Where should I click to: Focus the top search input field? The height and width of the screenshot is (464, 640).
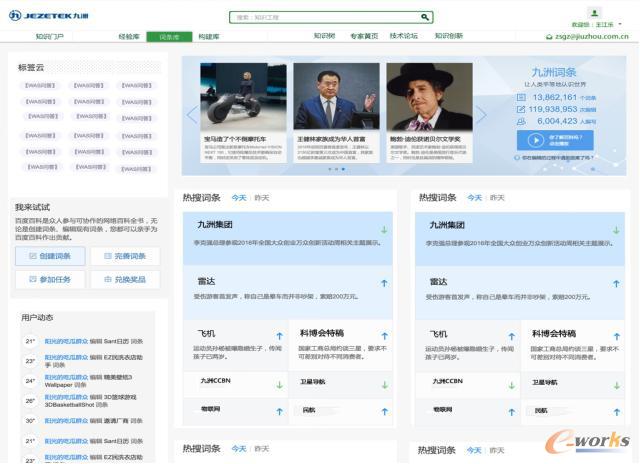(331, 17)
